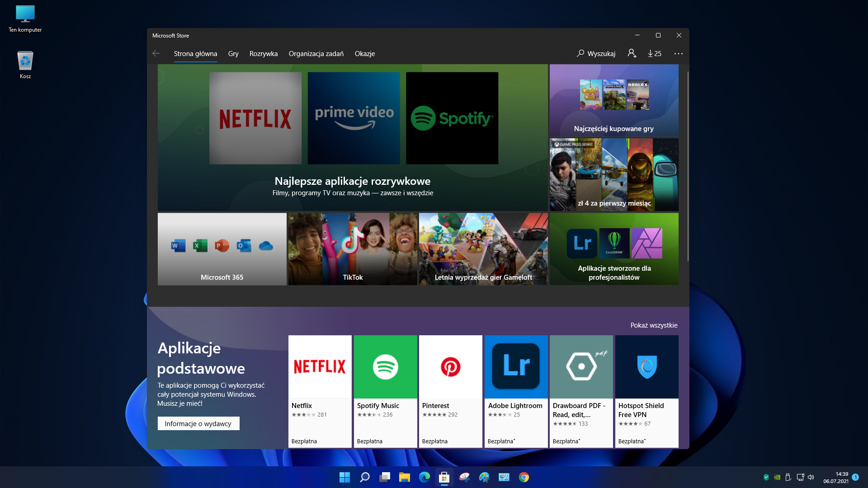Click the Roblox game thumbnail
Viewport: 868px width, 488px height.
pos(638,95)
